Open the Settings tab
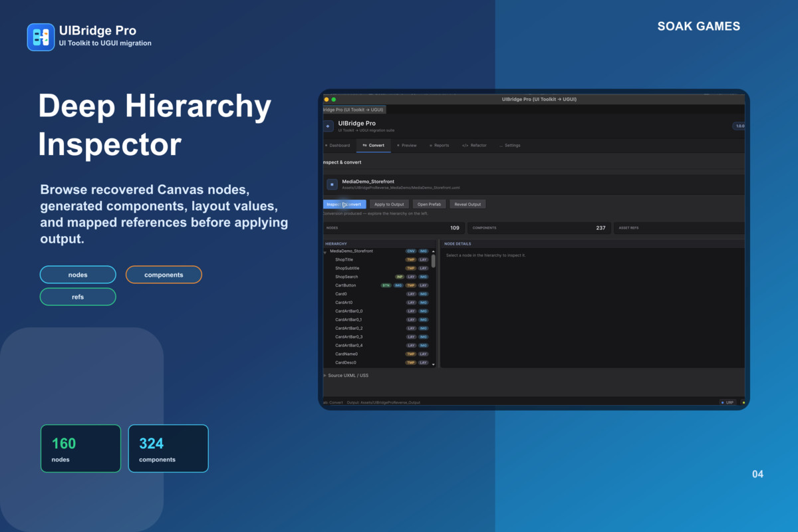 (510, 145)
